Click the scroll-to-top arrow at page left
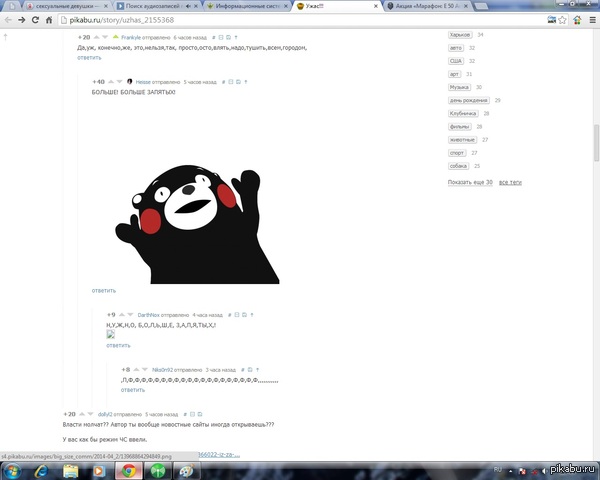 (x=5, y=37)
